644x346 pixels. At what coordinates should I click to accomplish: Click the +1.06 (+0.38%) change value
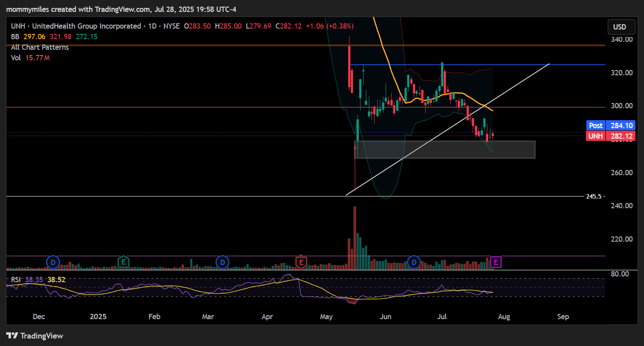[x=330, y=26]
